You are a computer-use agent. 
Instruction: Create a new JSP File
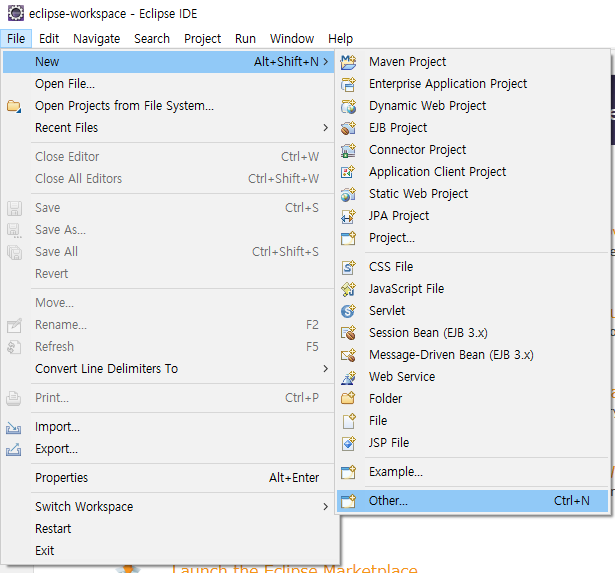(x=472, y=442)
